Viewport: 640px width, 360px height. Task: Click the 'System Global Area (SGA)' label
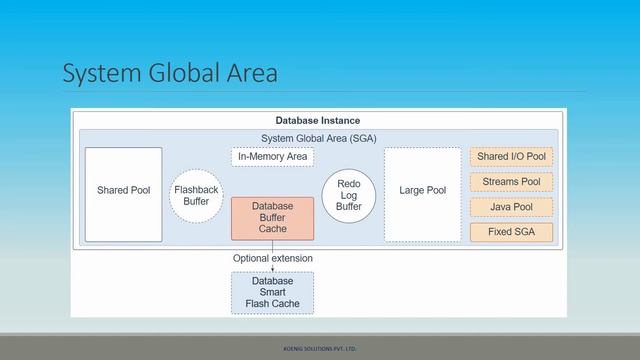(x=318, y=138)
